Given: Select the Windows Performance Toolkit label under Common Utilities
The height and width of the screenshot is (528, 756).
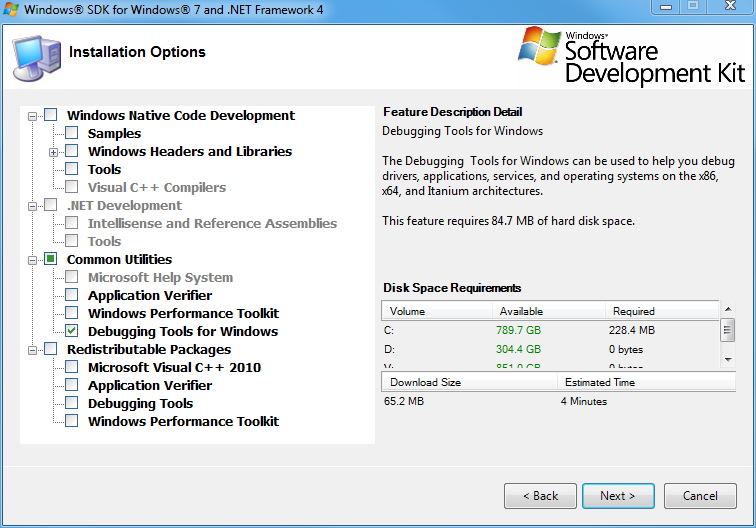Looking at the screenshot, I should [x=183, y=313].
